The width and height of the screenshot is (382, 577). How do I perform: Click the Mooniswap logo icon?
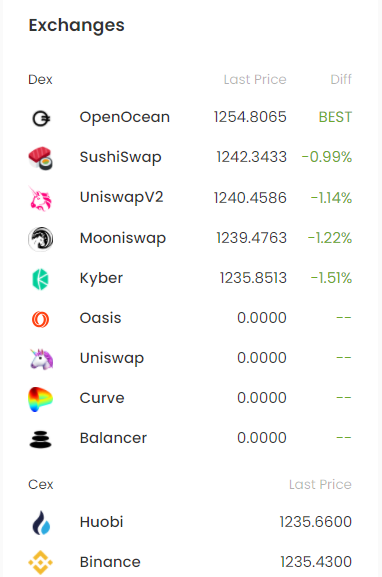tap(40, 239)
